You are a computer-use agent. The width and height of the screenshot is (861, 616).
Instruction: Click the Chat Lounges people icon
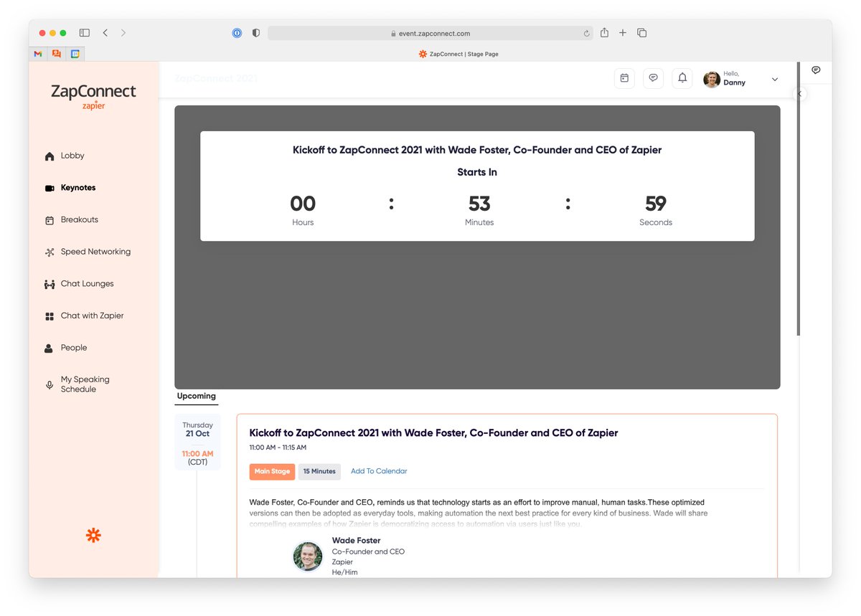pos(50,285)
